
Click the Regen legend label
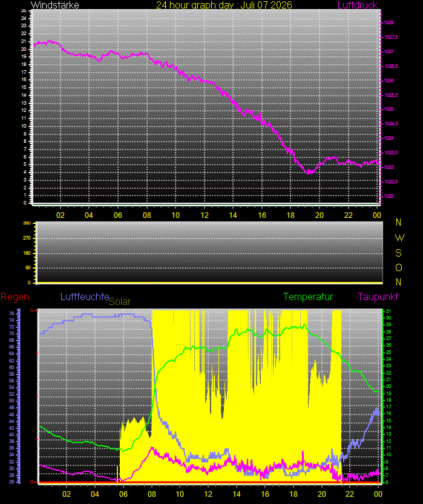(15, 296)
